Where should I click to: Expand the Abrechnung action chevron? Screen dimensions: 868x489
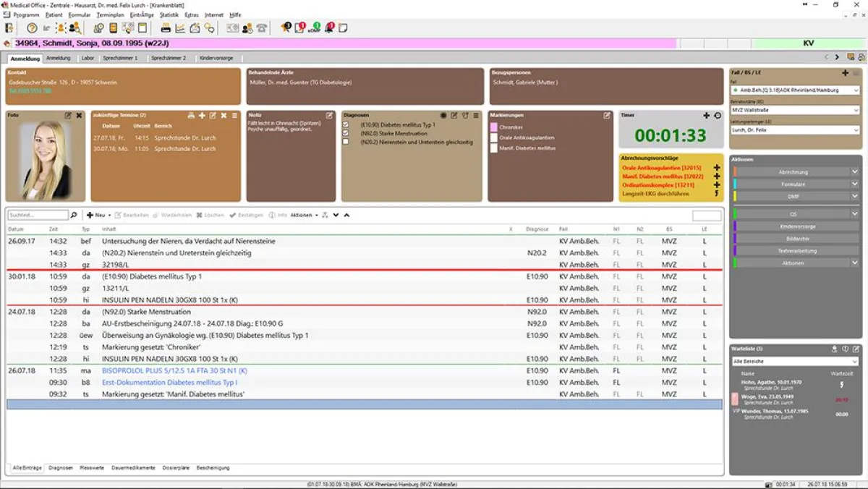tap(854, 172)
